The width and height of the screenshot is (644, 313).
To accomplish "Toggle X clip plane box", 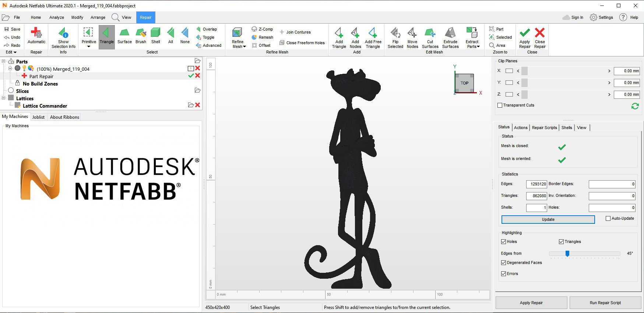I will pos(509,71).
